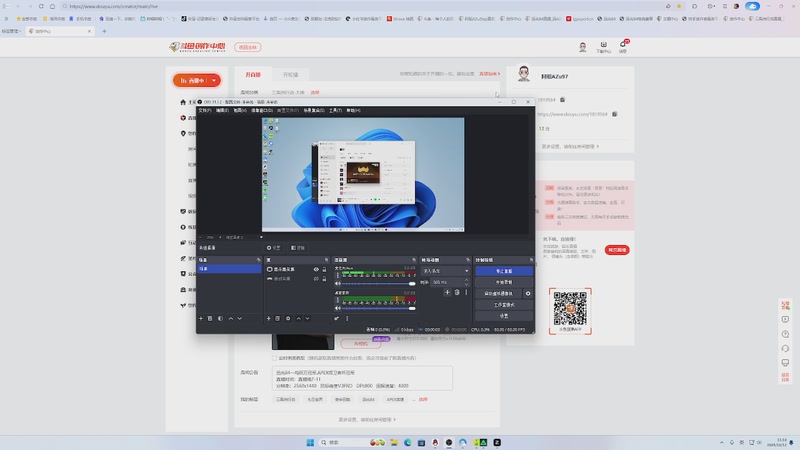Pop out the OBS controls dock
The height and width of the screenshot is (450, 800).
(x=531, y=260)
